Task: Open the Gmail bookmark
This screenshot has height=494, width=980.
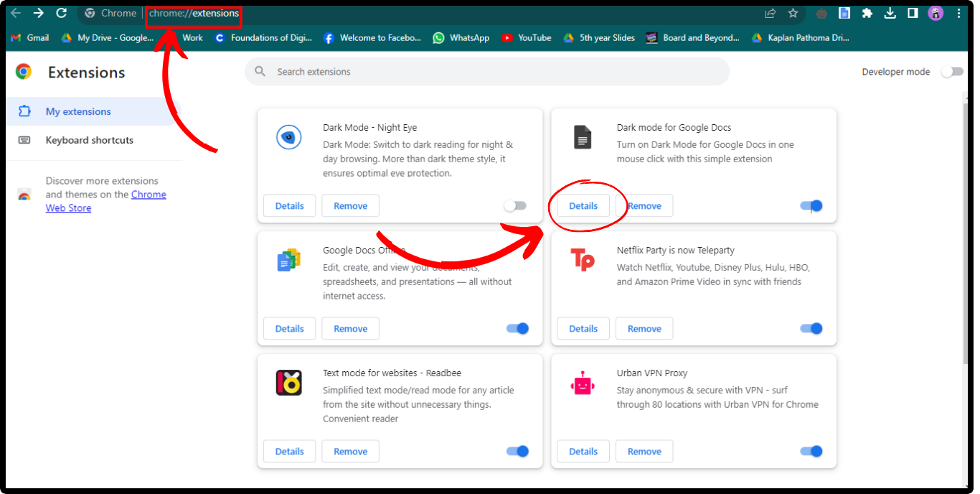Action: tap(30, 38)
